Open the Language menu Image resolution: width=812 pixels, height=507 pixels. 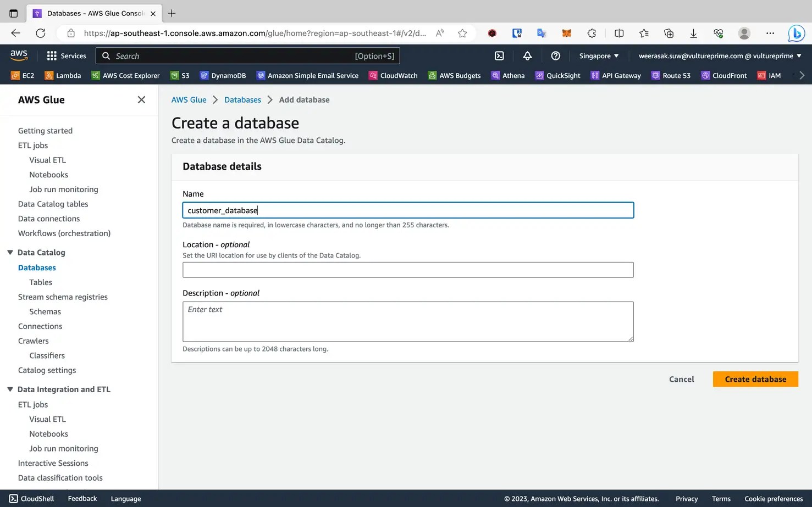pos(125,498)
